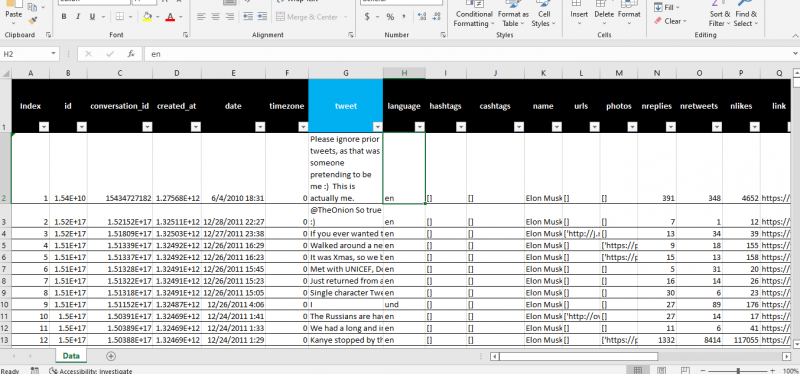Open Format as Table menu
Screen dimensions: 800x374
(x=513, y=15)
